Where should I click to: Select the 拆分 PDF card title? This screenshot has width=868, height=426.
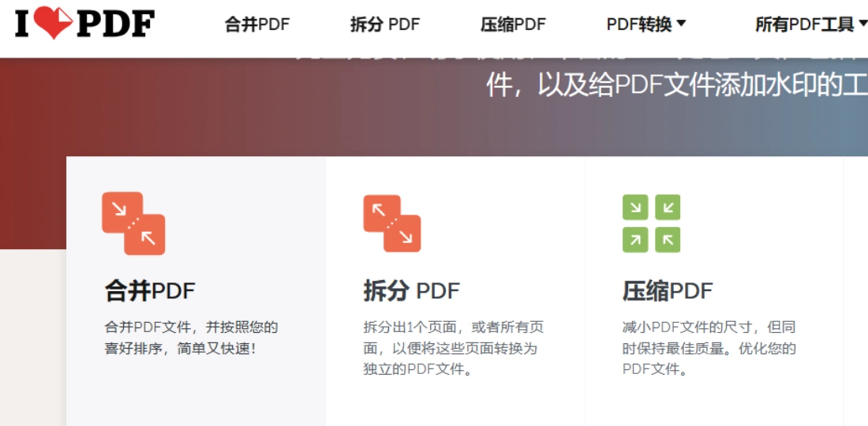pos(411,291)
